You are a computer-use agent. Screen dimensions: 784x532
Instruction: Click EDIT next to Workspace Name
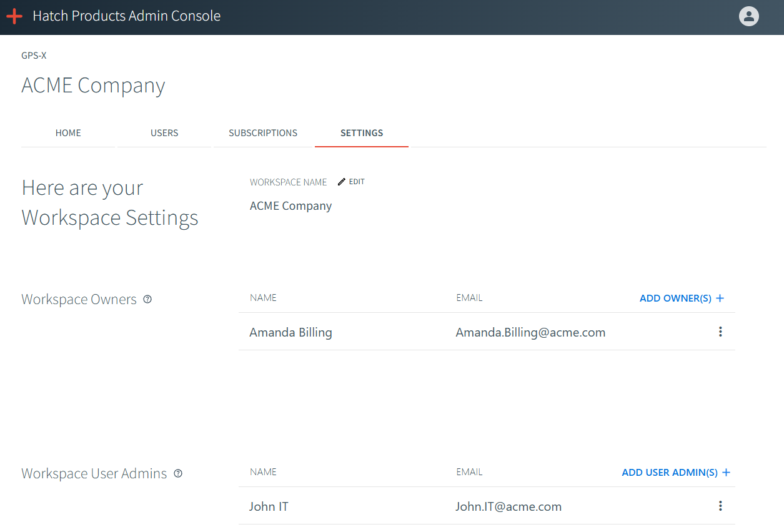pyautogui.click(x=356, y=181)
